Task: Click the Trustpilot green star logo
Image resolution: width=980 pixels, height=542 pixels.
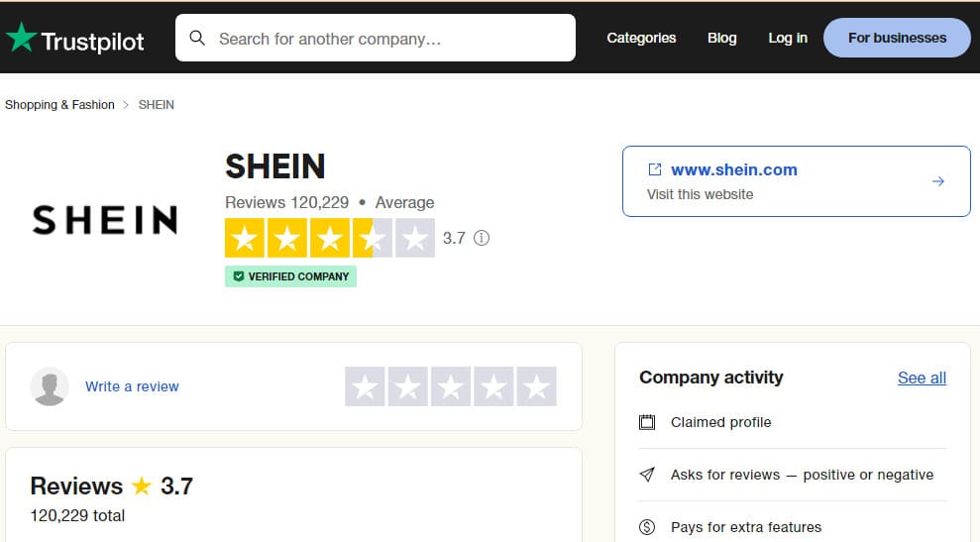Action: tap(21, 37)
